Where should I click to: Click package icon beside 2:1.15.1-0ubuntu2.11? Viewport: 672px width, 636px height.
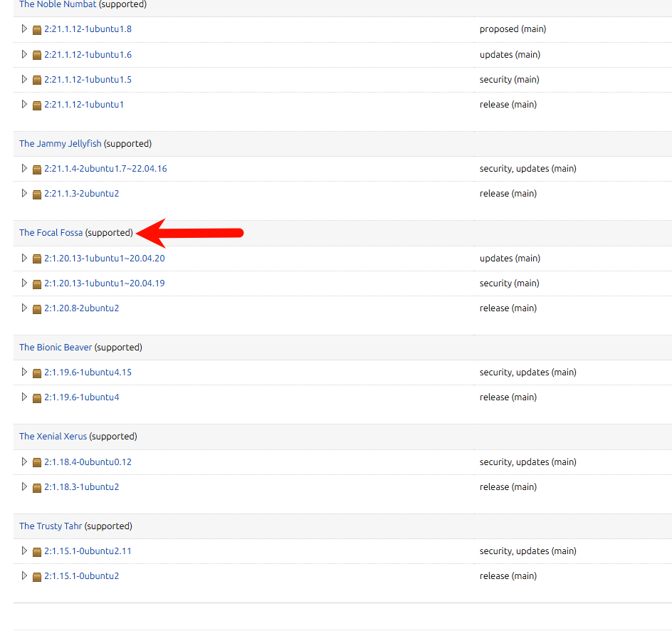click(37, 551)
